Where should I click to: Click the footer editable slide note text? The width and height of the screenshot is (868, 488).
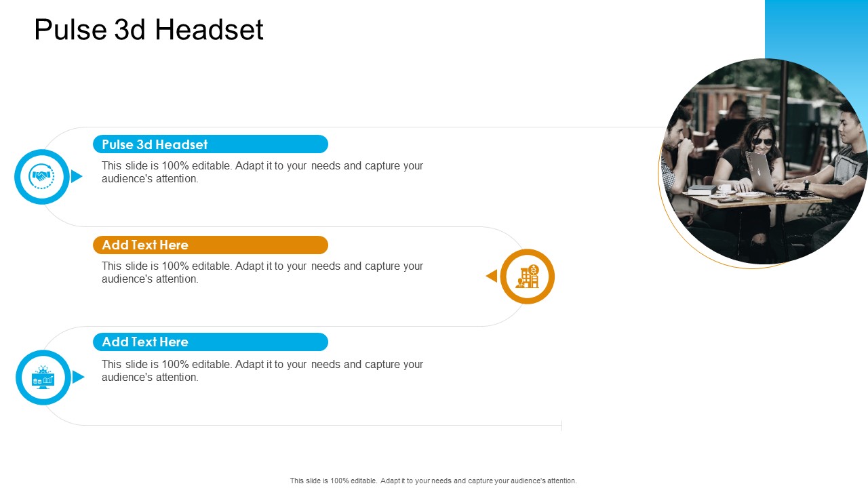click(x=433, y=481)
